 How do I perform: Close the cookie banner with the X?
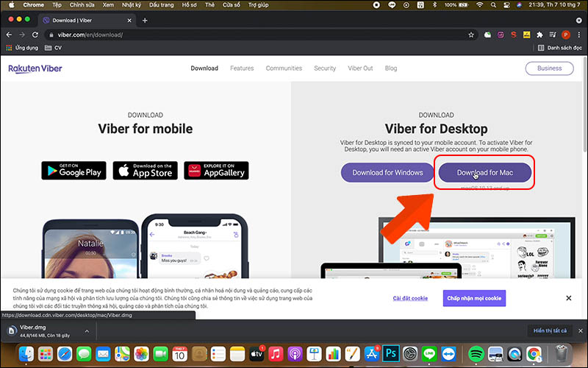point(568,298)
